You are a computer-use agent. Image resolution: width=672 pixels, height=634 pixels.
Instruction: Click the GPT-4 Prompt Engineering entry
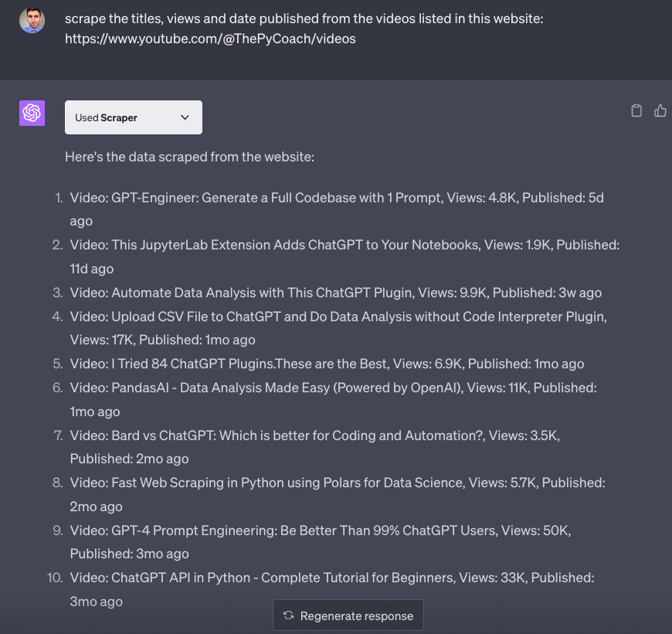pos(320,531)
